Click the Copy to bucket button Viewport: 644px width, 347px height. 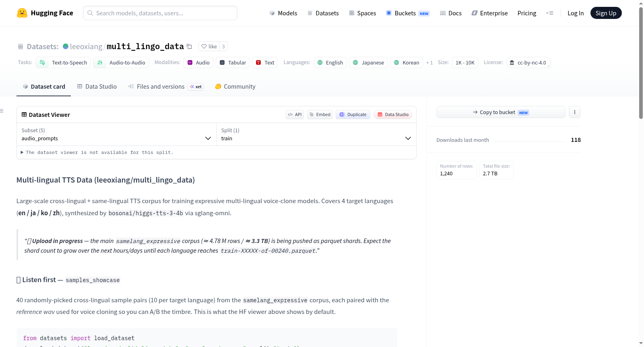(x=501, y=112)
